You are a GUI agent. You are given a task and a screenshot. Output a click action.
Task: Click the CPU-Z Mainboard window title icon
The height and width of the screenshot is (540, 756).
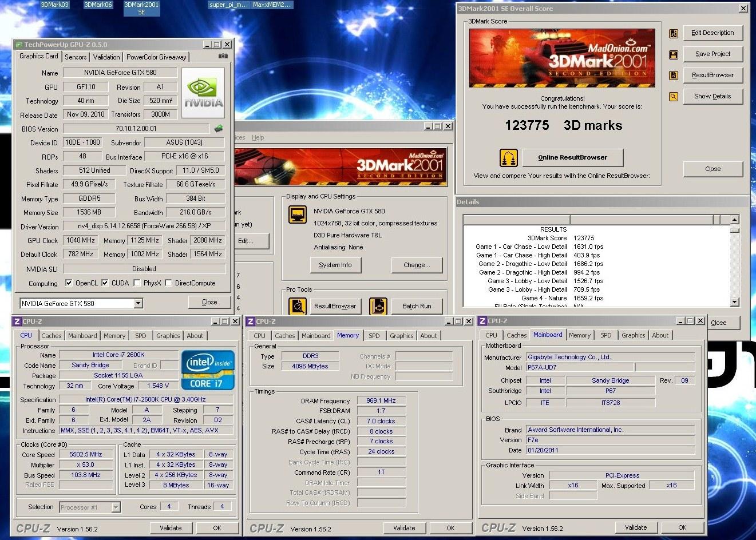[482, 321]
